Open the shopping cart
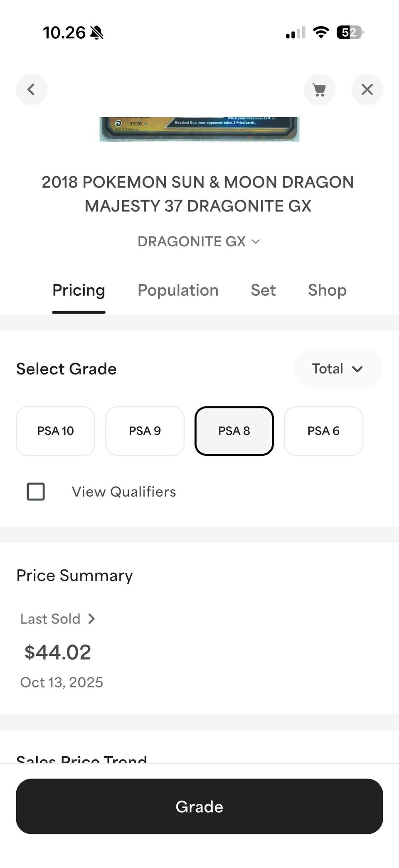The image size is (399, 868). point(319,89)
